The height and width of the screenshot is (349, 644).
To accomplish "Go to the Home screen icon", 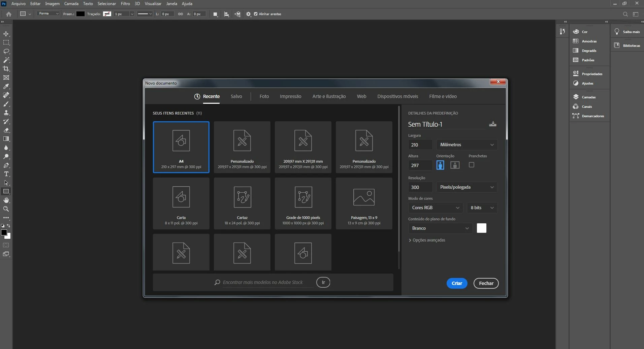I will click(x=9, y=14).
